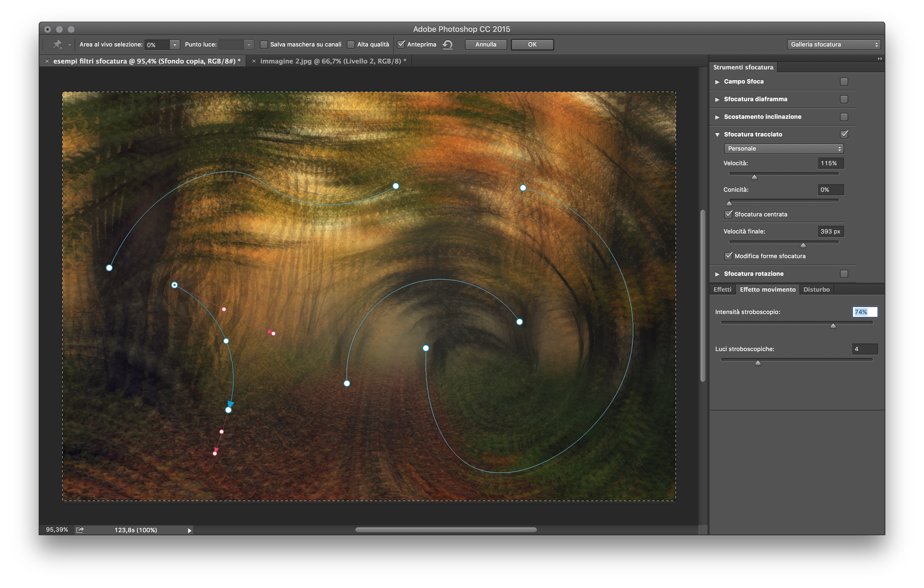924x588 pixels.
Task: Click the reset curved-arrow icon beside Anteprima
Action: point(447,44)
